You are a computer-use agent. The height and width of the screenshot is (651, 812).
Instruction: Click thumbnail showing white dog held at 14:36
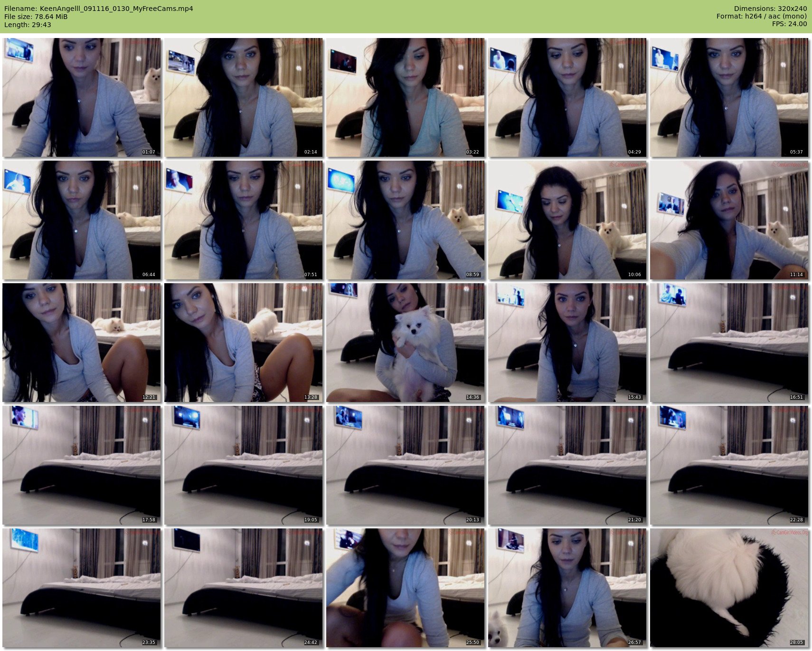click(x=406, y=343)
